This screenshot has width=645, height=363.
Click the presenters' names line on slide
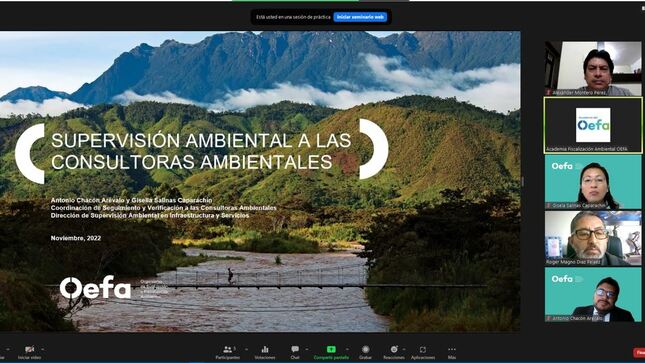pyautogui.click(x=131, y=200)
